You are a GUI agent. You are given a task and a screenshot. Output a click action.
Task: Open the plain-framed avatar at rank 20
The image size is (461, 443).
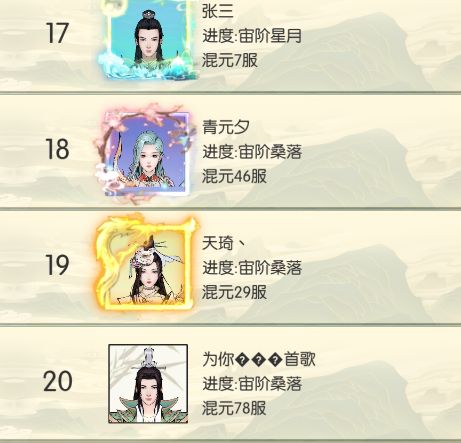(x=148, y=384)
